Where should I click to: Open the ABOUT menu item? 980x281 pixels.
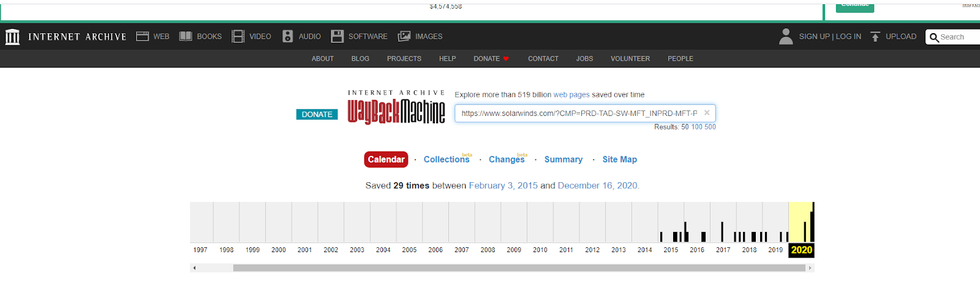tap(323, 59)
